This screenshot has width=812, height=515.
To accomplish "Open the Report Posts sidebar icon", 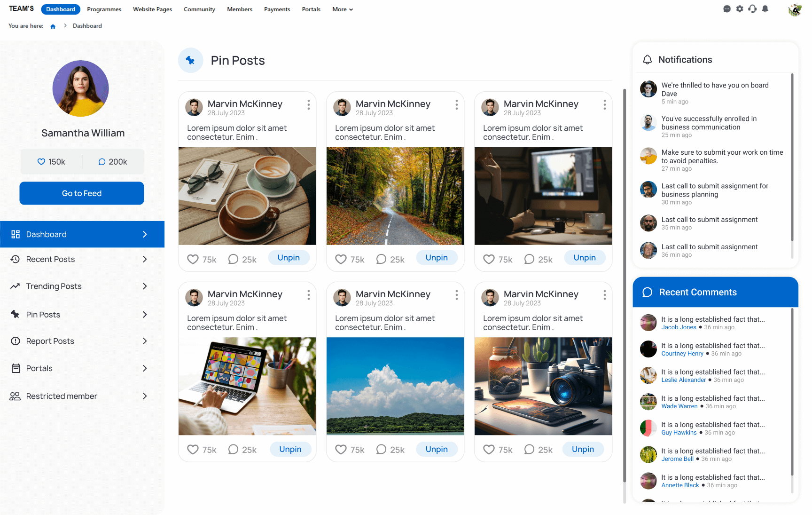I will tap(15, 341).
